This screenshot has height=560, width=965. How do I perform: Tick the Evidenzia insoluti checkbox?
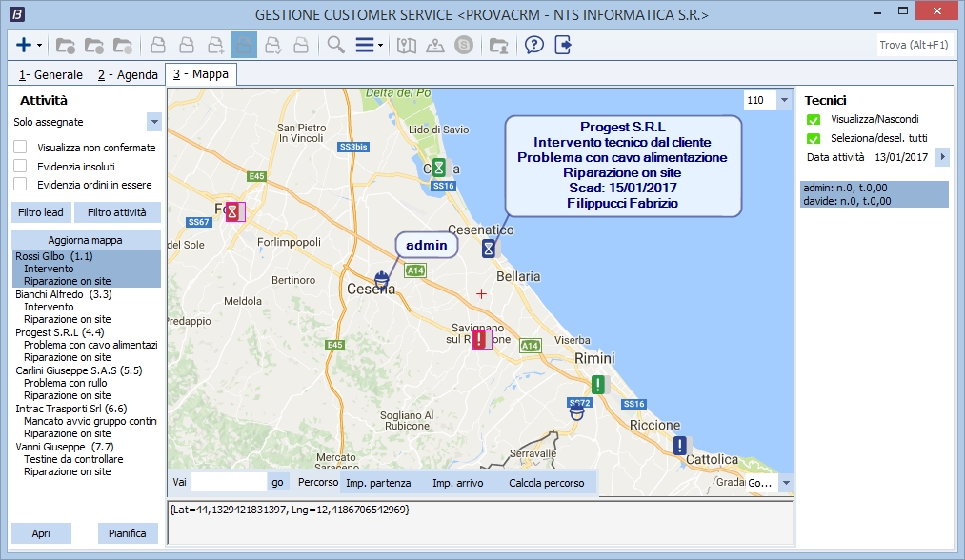20,166
